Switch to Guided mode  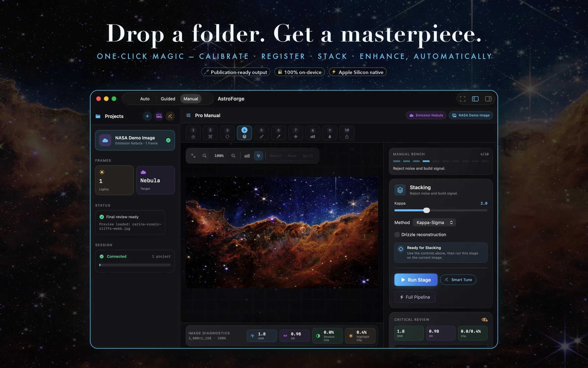[168, 99]
